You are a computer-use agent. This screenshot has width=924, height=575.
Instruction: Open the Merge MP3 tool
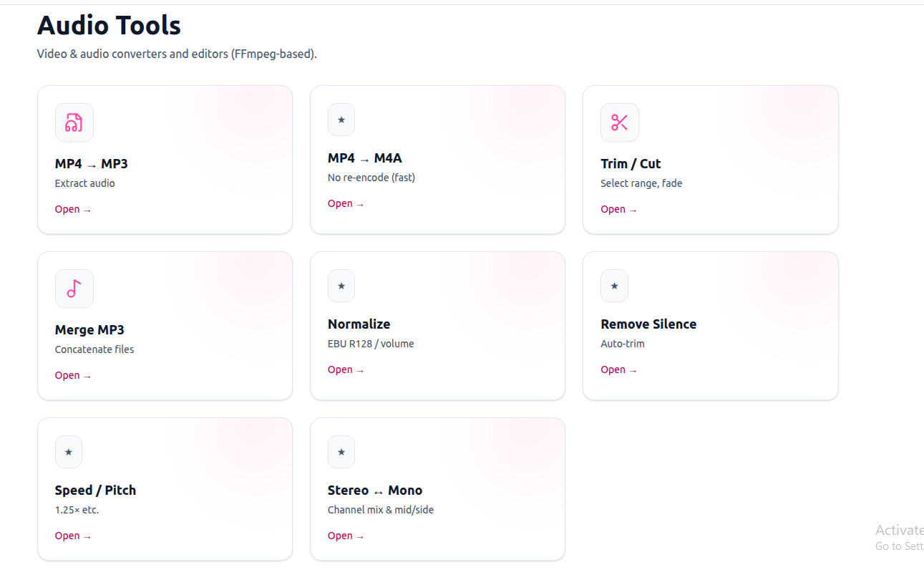(73, 375)
